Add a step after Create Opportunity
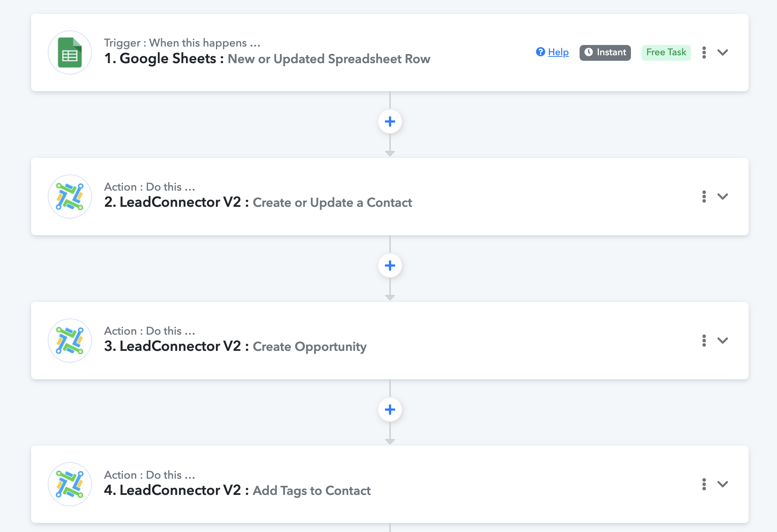The image size is (777, 532). tap(390, 410)
